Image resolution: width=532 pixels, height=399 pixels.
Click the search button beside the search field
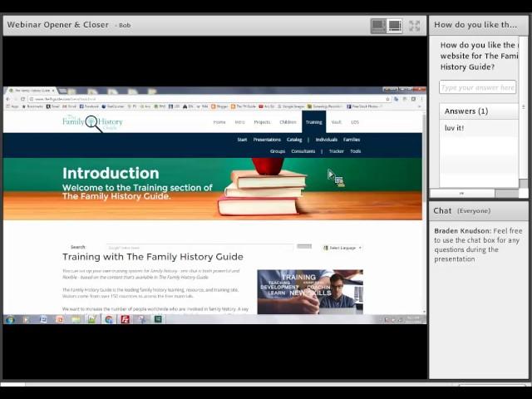304,246
